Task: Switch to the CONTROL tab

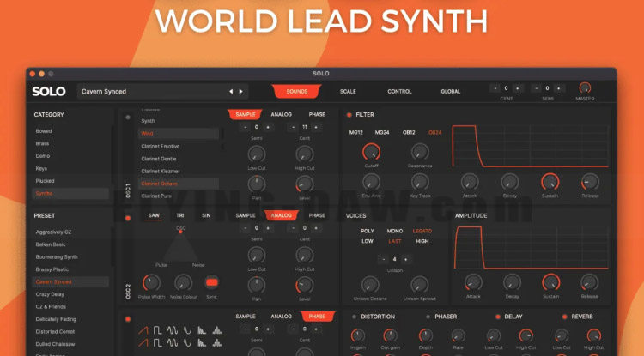Action: pyautogui.click(x=399, y=92)
